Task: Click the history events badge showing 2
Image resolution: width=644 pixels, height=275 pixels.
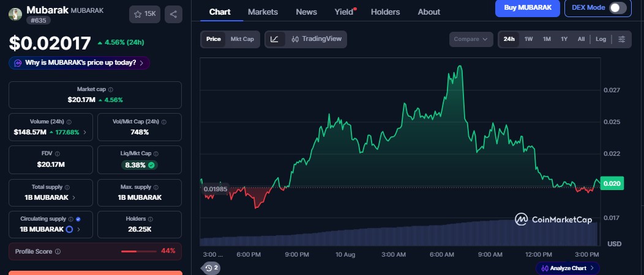Action: point(212,268)
